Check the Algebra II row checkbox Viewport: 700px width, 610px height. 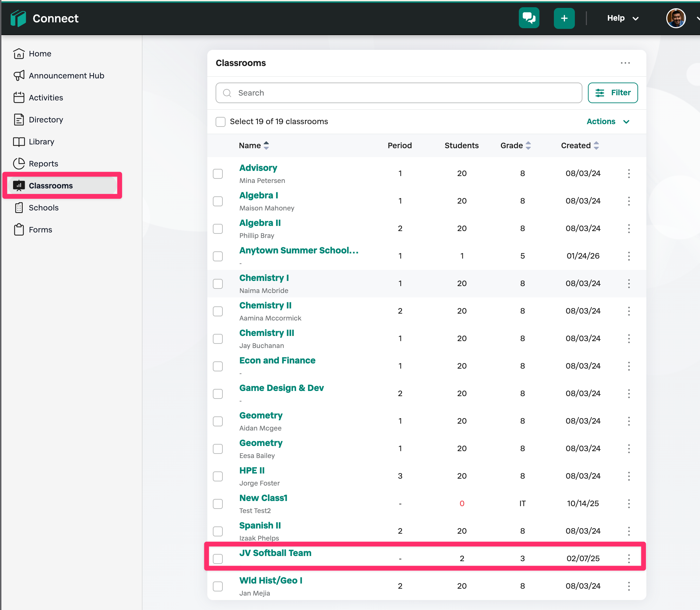218,229
